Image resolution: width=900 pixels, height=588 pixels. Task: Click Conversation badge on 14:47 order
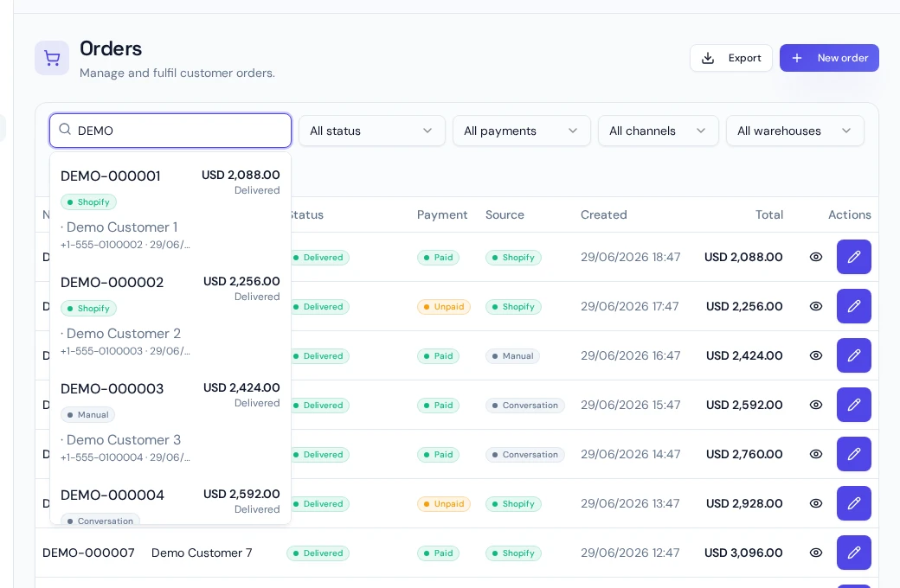524,455
